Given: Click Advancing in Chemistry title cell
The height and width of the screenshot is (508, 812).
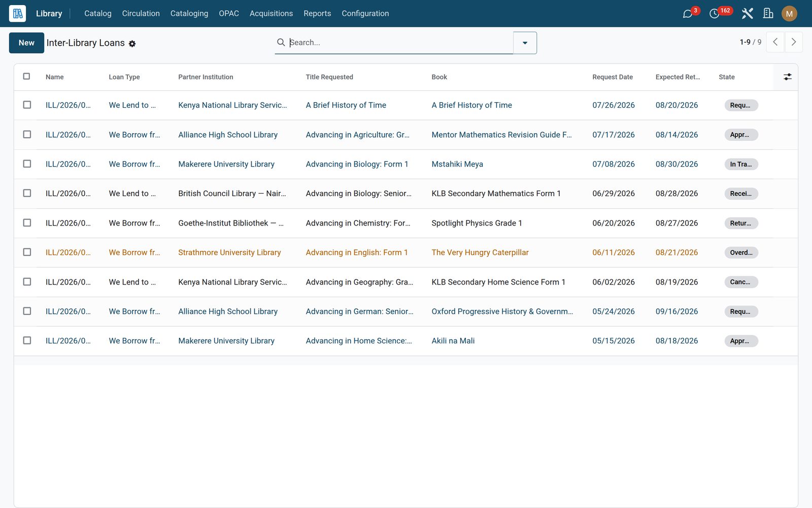Looking at the screenshot, I should click(358, 223).
